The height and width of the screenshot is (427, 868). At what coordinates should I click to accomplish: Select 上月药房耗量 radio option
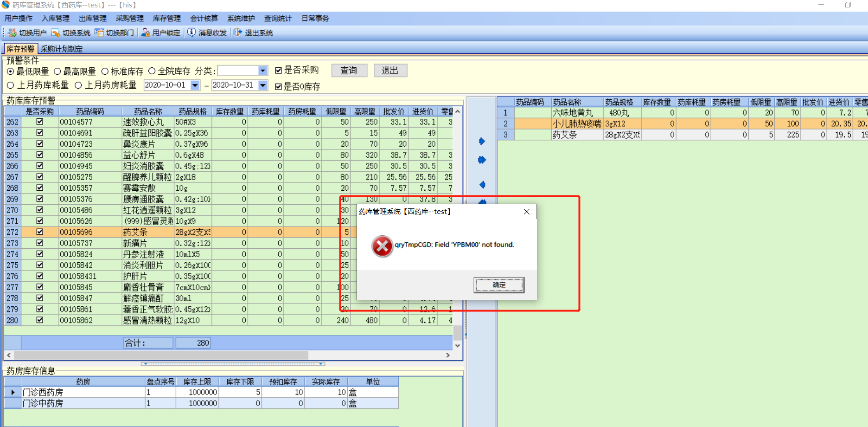(78, 85)
